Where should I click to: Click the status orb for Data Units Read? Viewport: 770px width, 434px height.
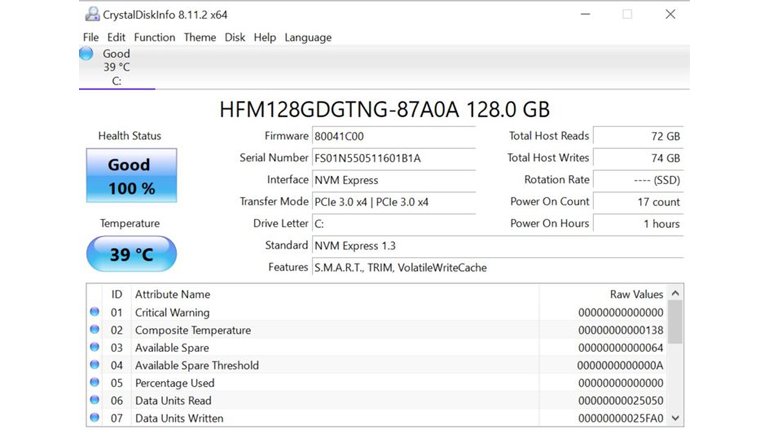[x=95, y=400]
